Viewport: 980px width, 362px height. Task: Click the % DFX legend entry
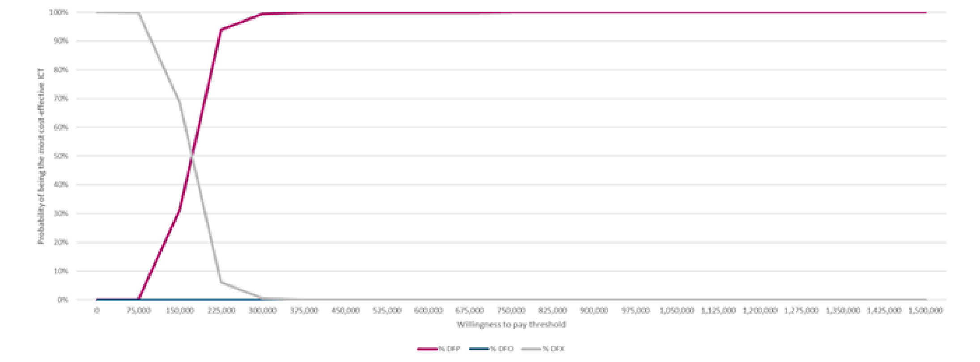point(553,349)
